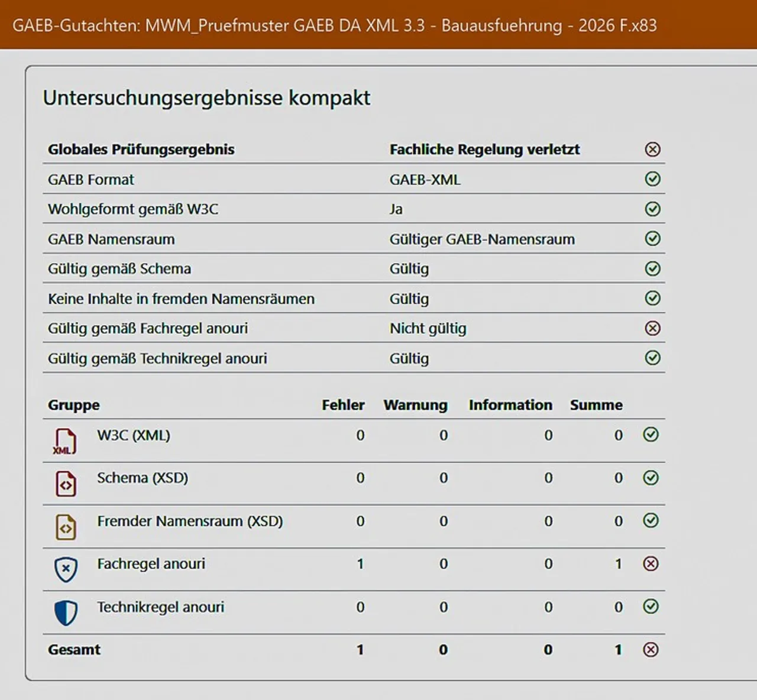Click the Schema (XSD) file icon
Image resolution: width=757 pixels, height=700 pixels.
(66, 484)
